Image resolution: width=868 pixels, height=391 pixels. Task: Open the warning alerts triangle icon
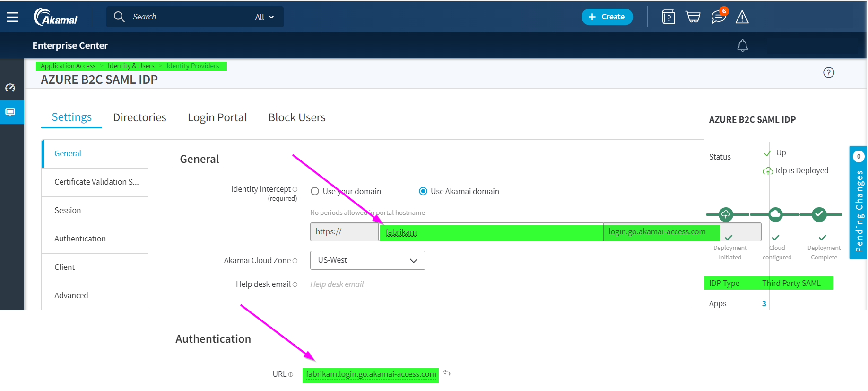[742, 17]
